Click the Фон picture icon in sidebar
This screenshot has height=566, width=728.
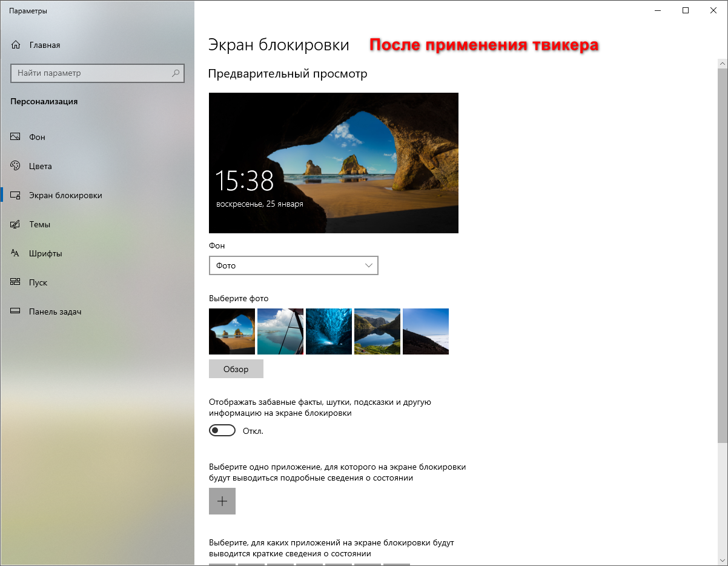[x=16, y=137]
